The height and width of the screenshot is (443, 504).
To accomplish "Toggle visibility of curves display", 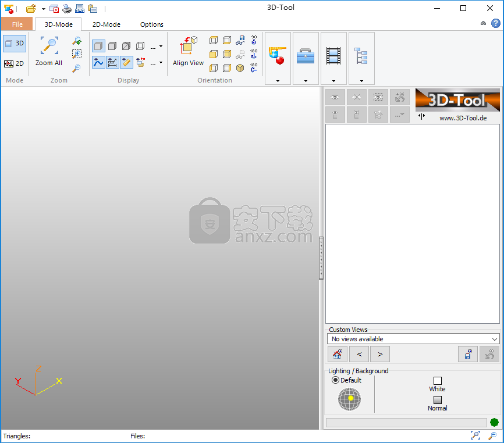I will coord(98,62).
